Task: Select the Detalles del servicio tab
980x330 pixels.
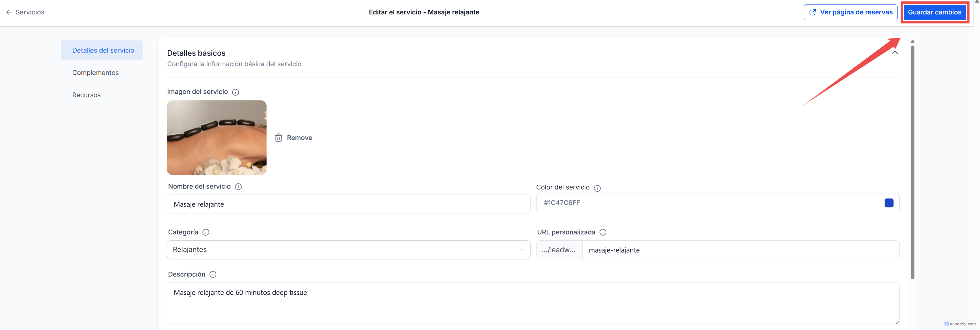Action: click(103, 50)
